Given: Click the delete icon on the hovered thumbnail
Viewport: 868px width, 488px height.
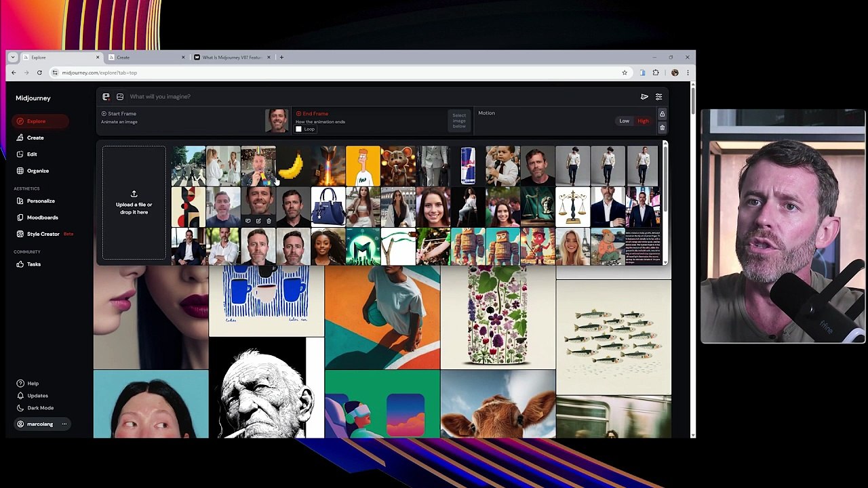Looking at the screenshot, I should [x=269, y=221].
